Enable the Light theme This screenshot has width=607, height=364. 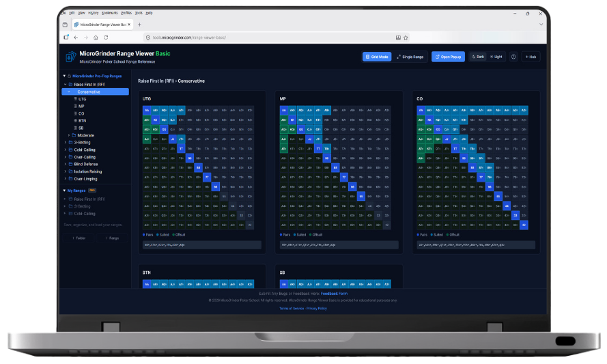tap(496, 57)
